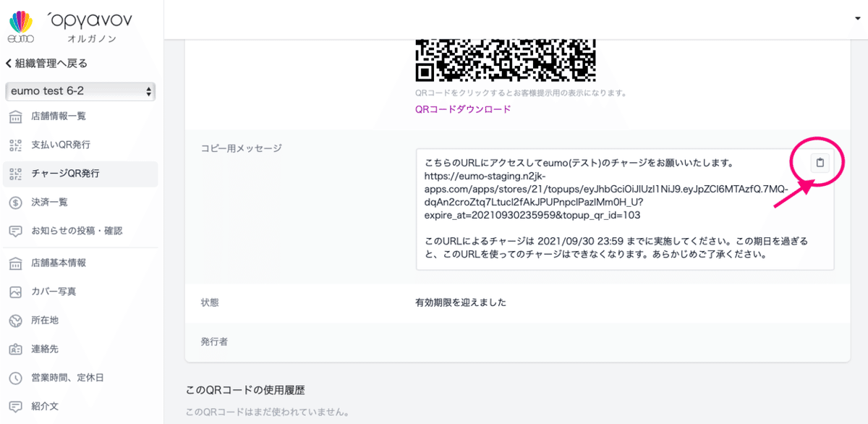The width and height of the screenshot is (868, 424).
Task: Click the contact card icon beside 連絡先
Action: (x=15, y=349)
